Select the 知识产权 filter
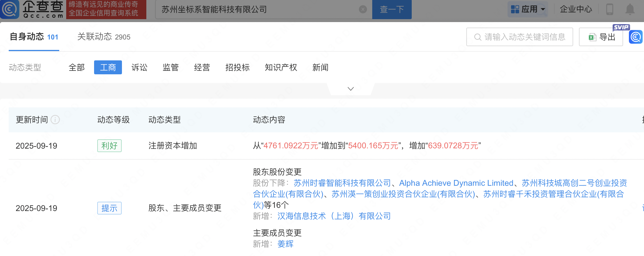 [x=281, y=67]
